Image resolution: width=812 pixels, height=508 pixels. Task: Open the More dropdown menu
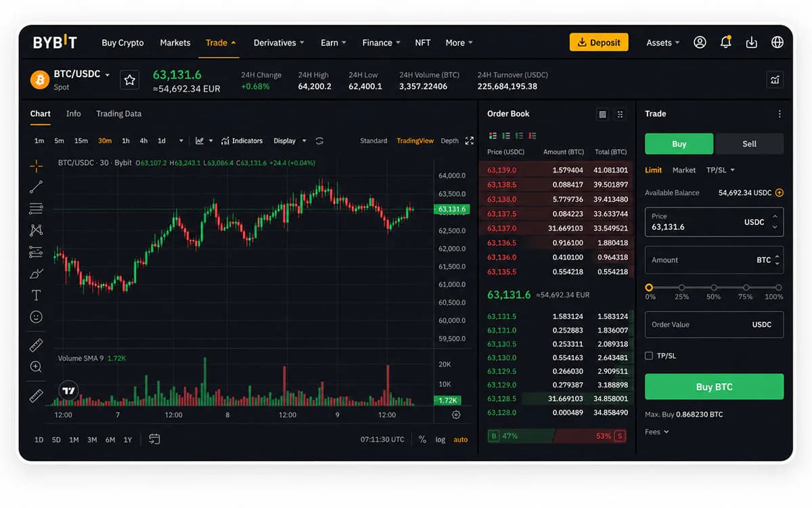(x=459, y=43)
